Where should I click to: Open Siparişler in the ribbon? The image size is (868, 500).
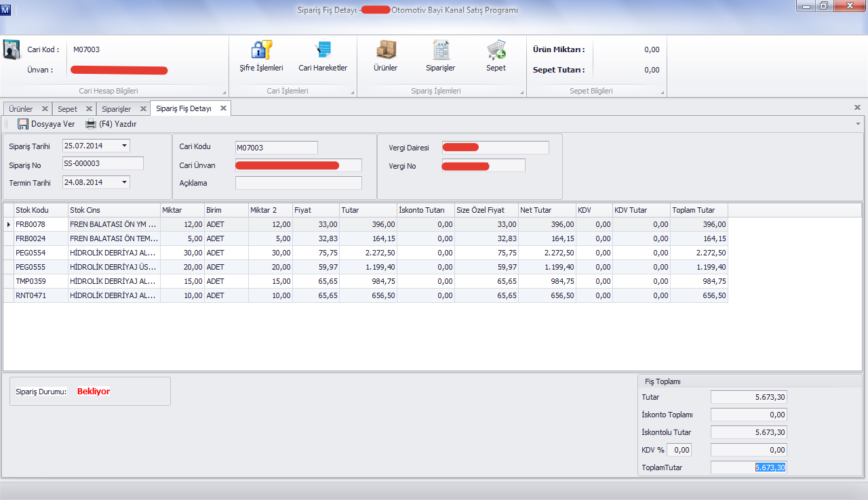(441, 51)
